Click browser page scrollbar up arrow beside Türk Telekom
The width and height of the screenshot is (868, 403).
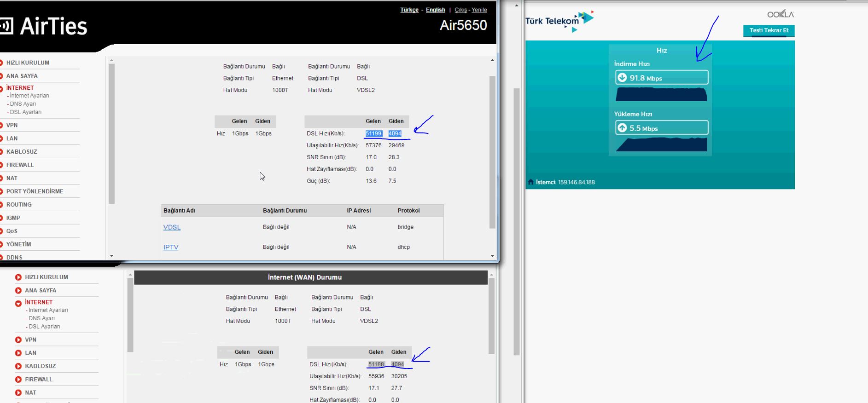[516, 6]
